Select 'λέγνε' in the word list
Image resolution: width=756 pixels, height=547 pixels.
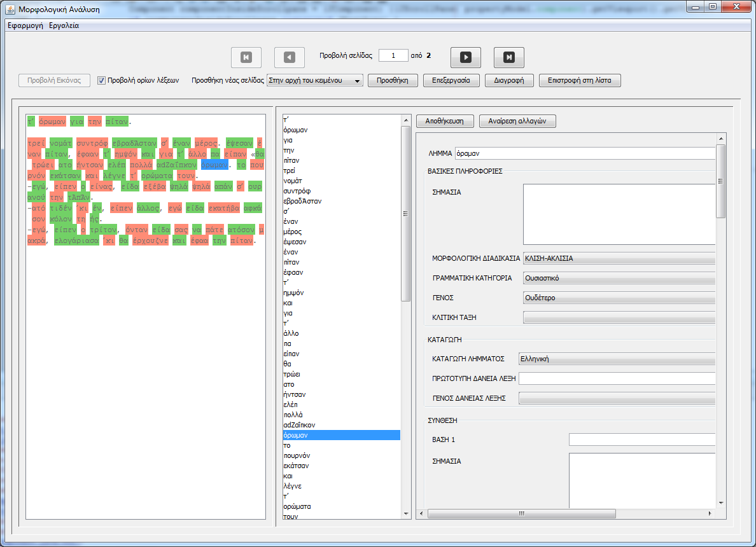341,486
